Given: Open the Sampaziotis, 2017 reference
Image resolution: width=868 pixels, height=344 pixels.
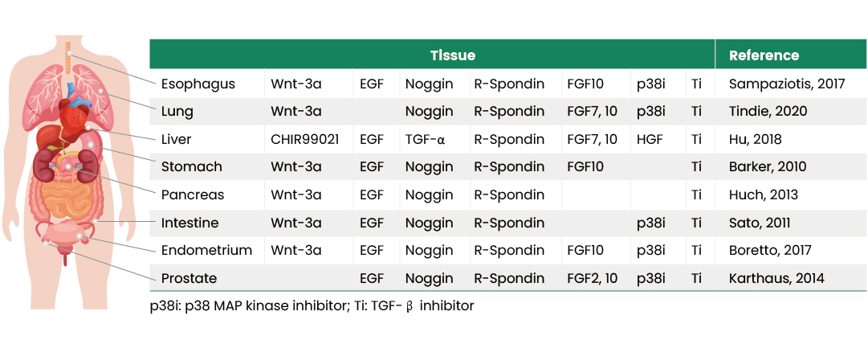Looking at the screenshot, I should (x=786, y=84).
